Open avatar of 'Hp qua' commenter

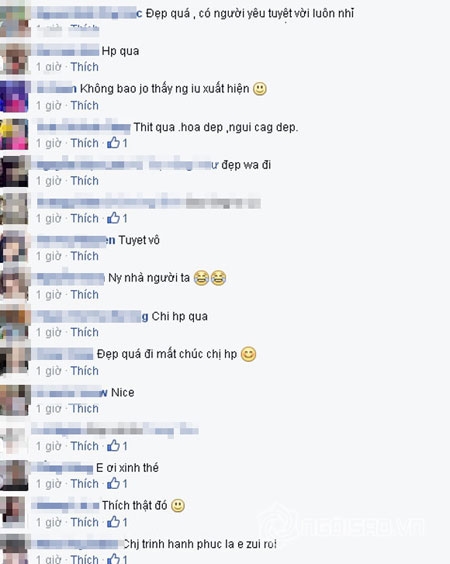pos(14,59)
